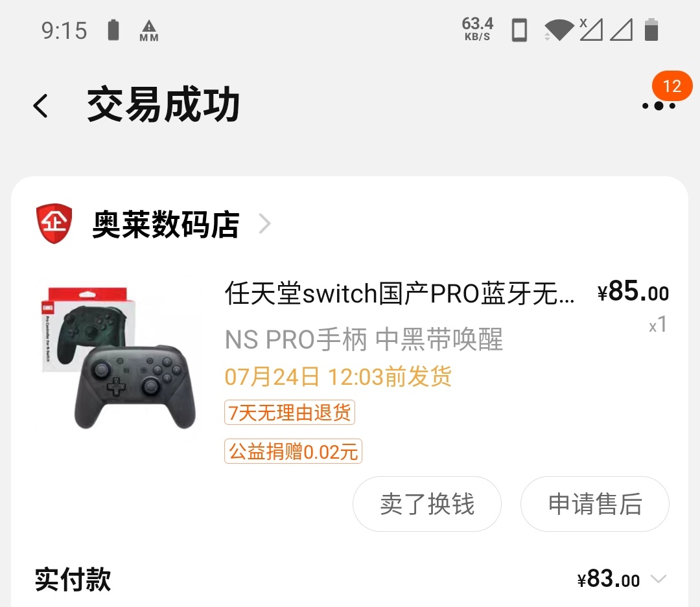Tap the orange 12 notification badge
700x607 pixels.
[x=672, y=86]
